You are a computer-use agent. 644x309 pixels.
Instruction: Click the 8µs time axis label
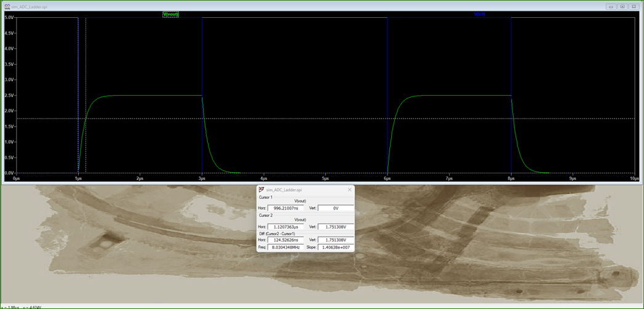tap(511, 179)
